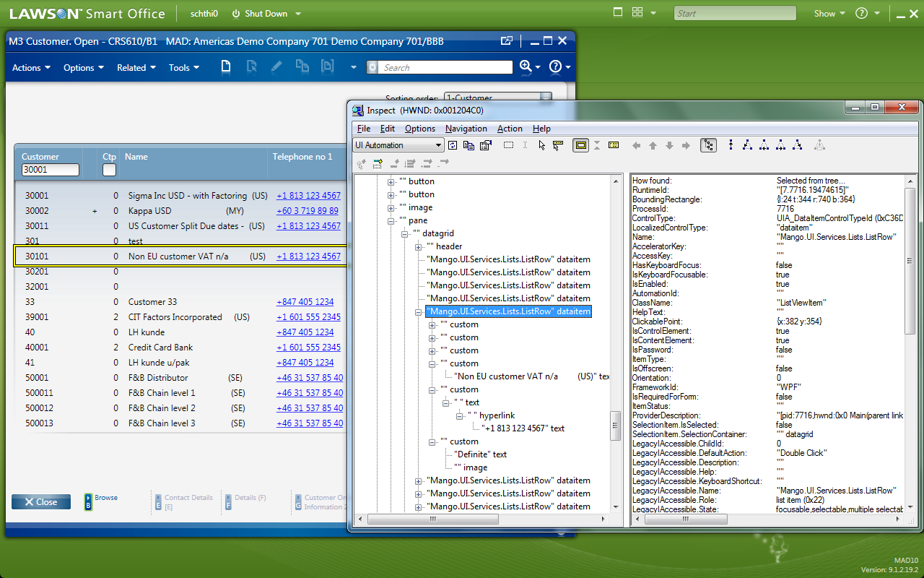924x578 pixels.
Task: Click the Customer filter input field
Action: tap(50, 170)
